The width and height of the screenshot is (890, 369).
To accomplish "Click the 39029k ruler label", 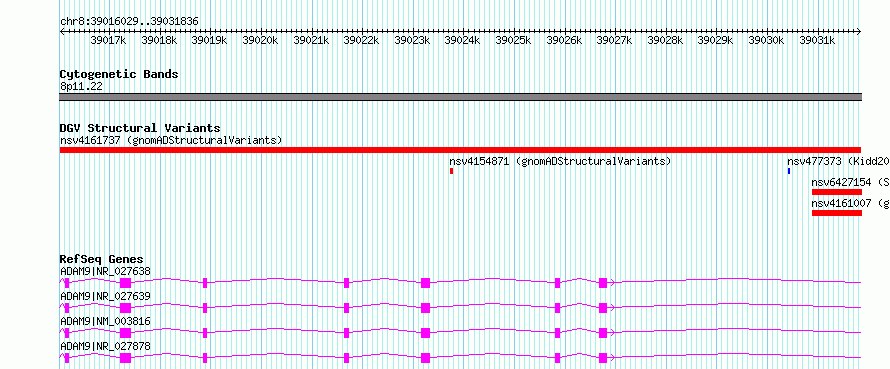I will coord(716,40).
